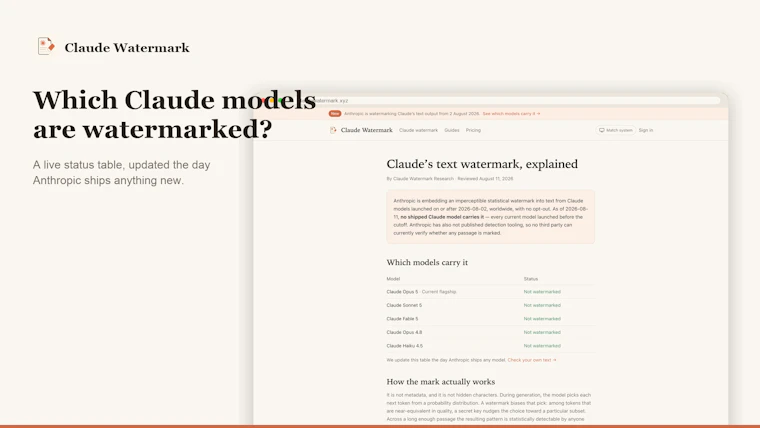Click the Current flagship label
The width and height of the screenshot is (760, 428).
[x=439, y=292]
